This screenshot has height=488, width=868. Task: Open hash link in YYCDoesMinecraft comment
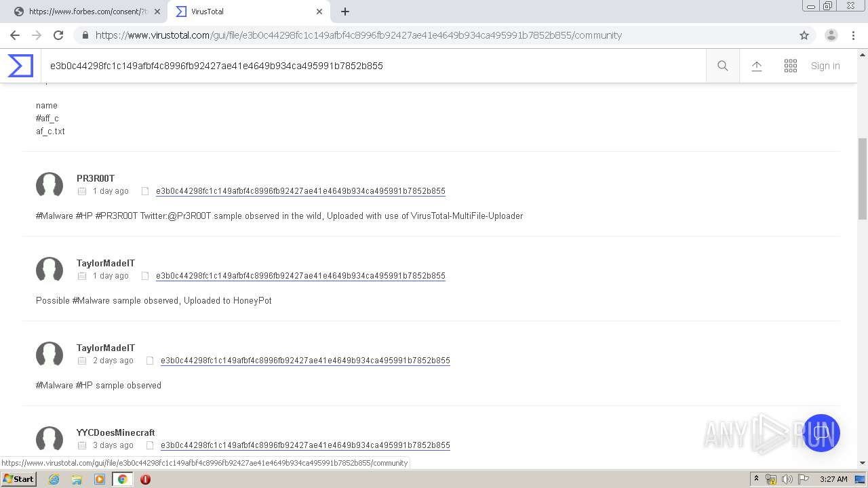pos(305,445)
